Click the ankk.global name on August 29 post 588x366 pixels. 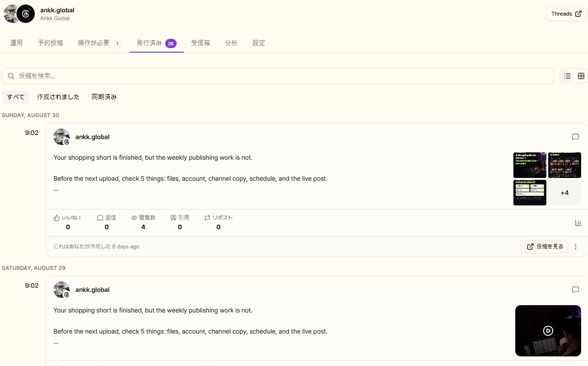(92, 290)
